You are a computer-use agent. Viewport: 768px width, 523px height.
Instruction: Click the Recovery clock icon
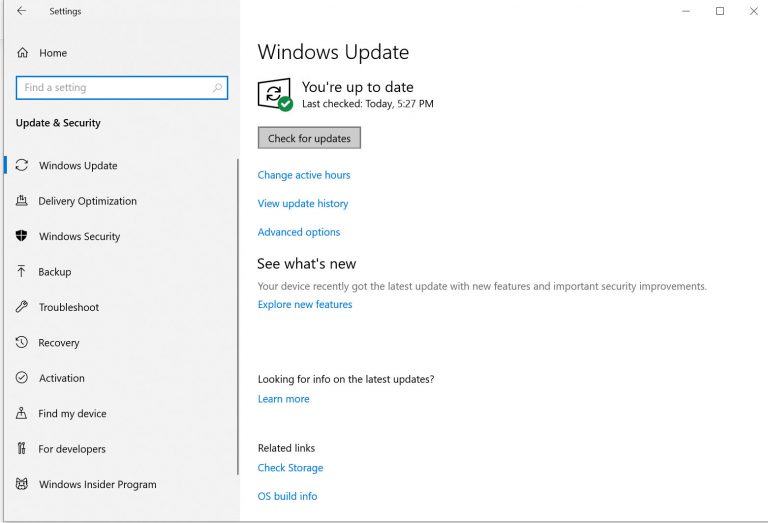[x=22, y=342]
